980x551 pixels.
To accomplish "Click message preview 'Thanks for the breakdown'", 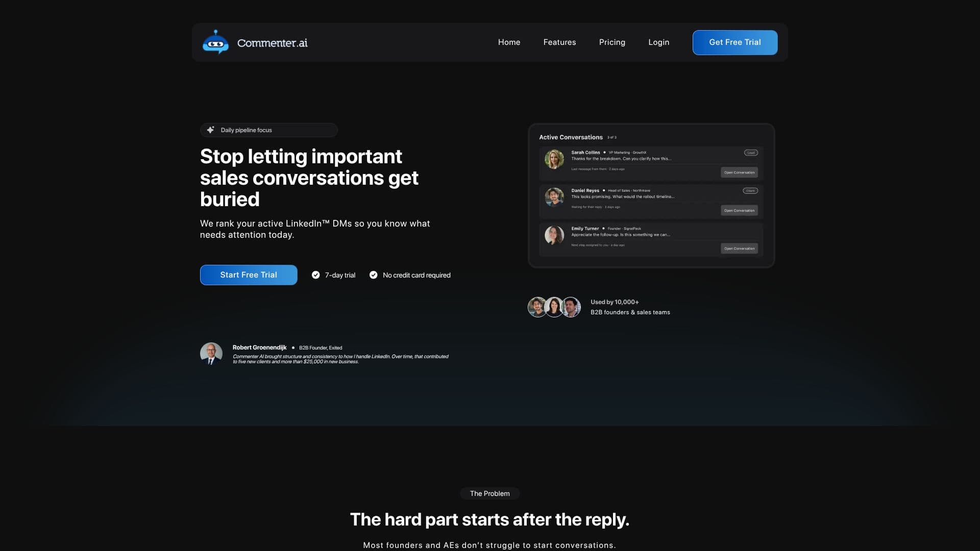I will [x=621, y=159].
